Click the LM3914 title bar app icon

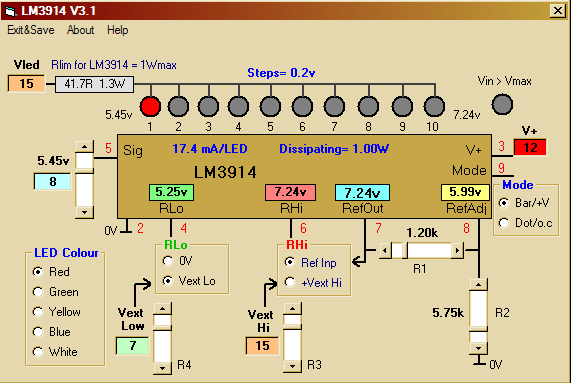click(x=10, y=11)
